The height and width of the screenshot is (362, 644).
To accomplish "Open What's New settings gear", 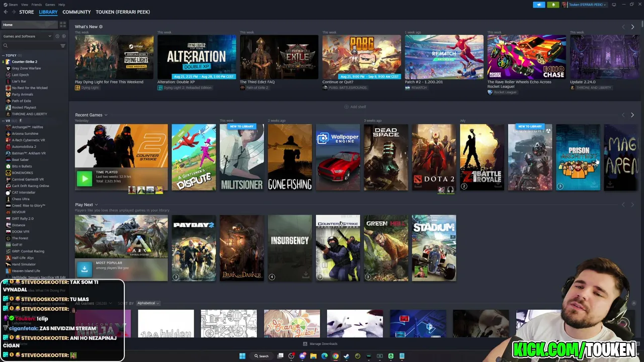I will click(101, 27).
